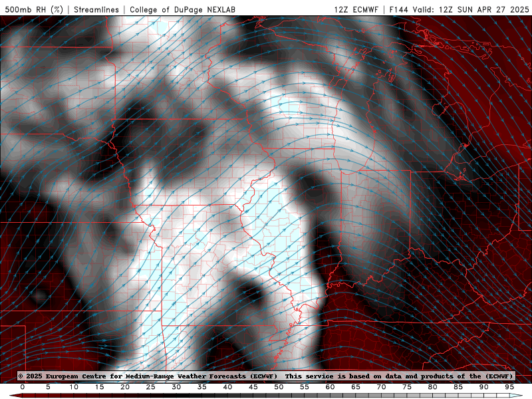Pick the "55" tick label on the legend
This screenshot has width=532, height=399.
click(x=305, y=387)
